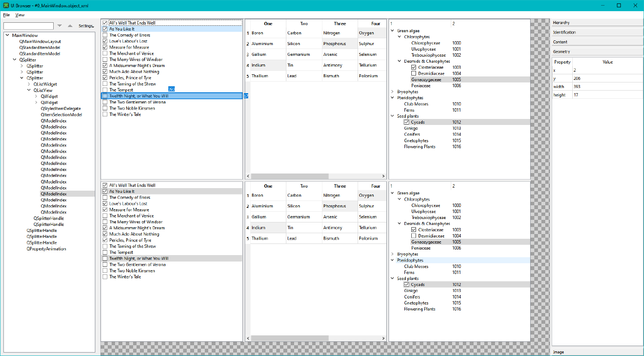The width and height of the screenshot is (644, 356).
Task: Click the down arrow next to search field
Action: 60,26
